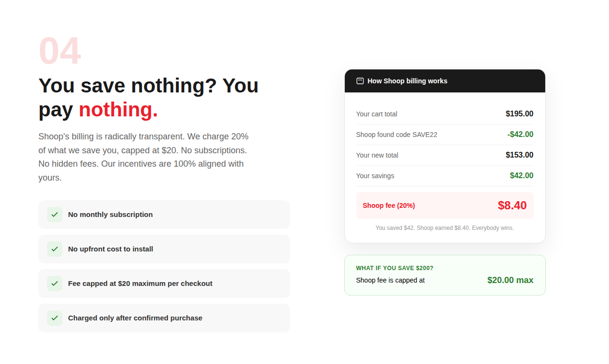Click the $195.00 cart total value
This screenshot has width=609, height=364.
(x=519, y=114)
